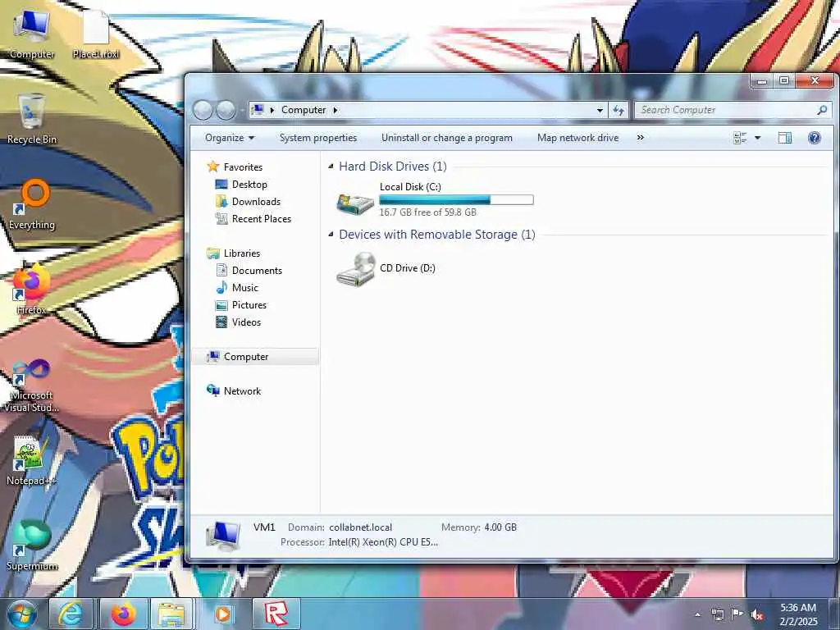Click Uninstall or change a program

click(447, 138)
